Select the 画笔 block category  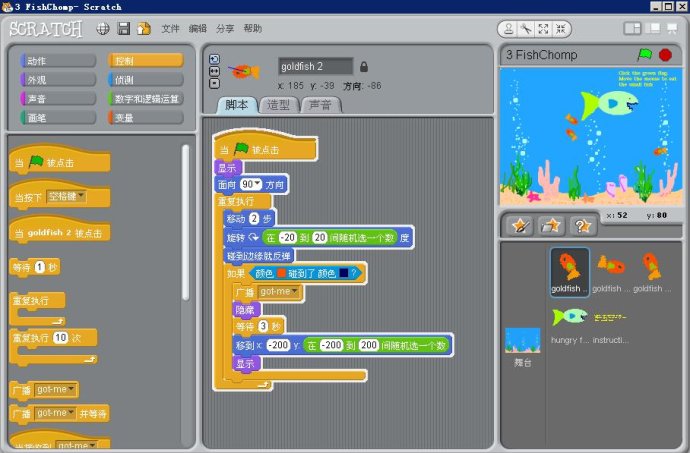coord(58,118)
